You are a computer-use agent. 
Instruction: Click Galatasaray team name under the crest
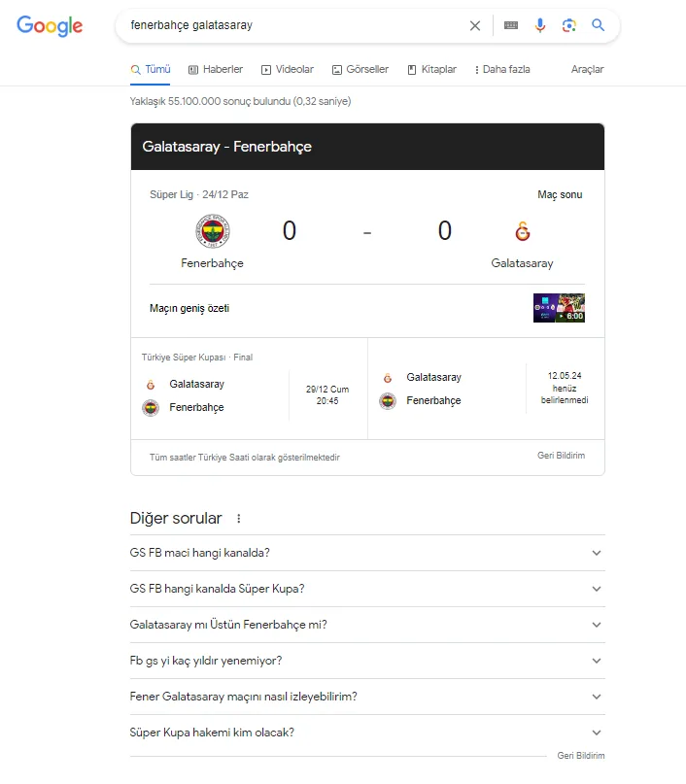tap(522, 263)
